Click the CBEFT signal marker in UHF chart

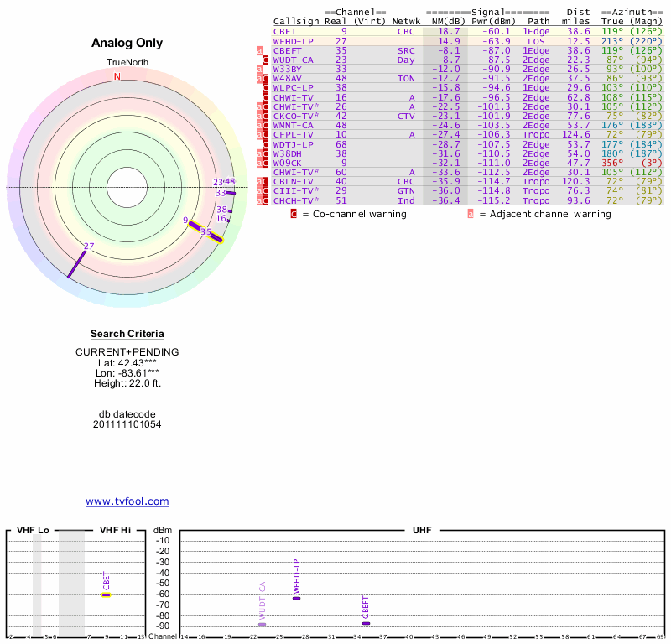coord(366,623)
